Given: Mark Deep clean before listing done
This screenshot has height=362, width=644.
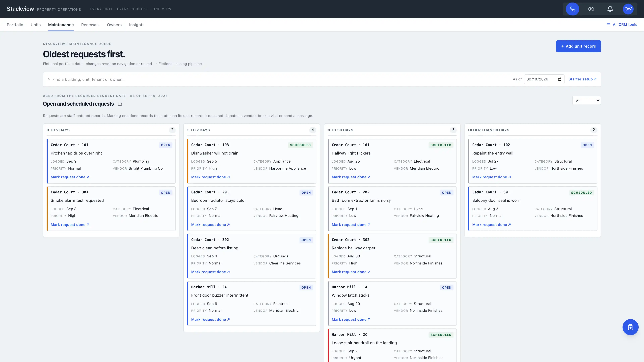Looking at the screenshot, I should pyautogui.click(x=210, y=272).
